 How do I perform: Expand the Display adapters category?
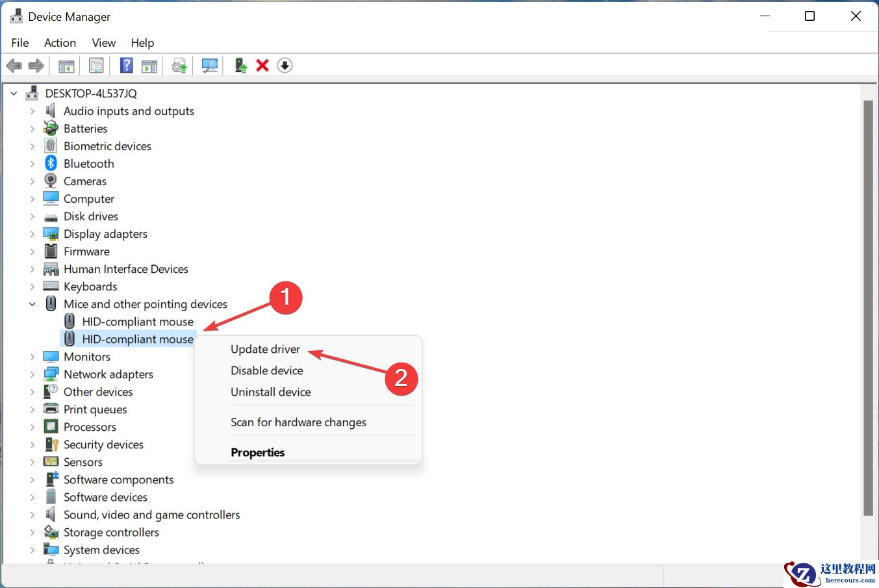point(32,234)
